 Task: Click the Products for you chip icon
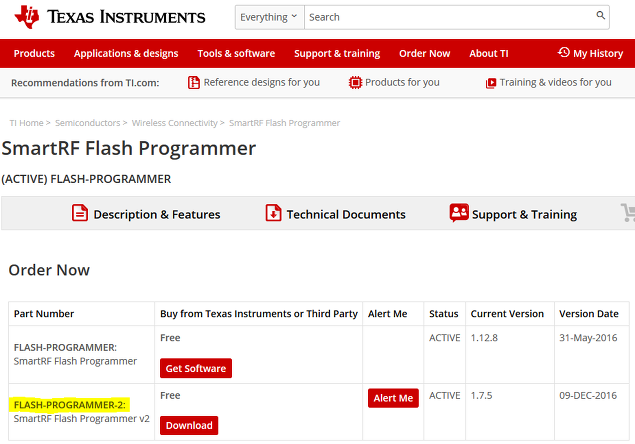355,83
